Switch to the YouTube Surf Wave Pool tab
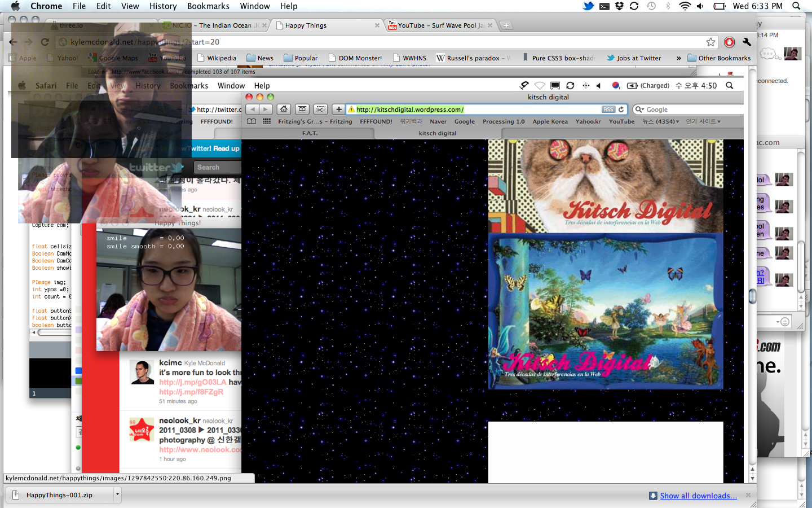 coord(437,25)
